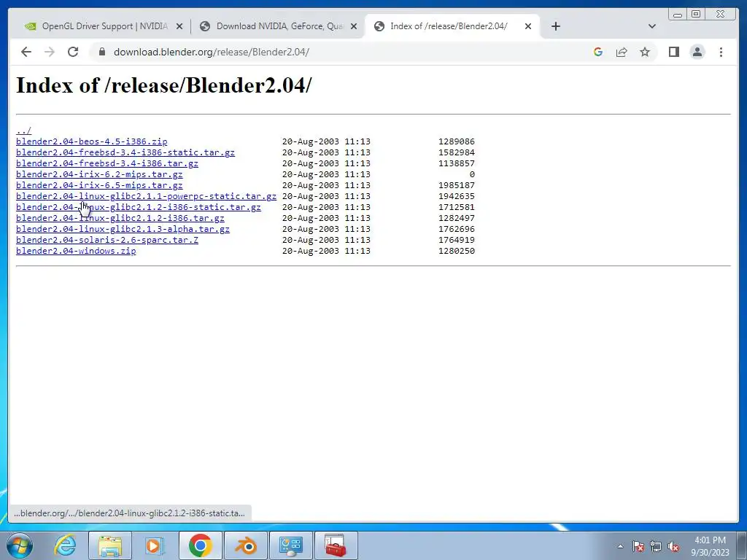The width and height of the screenshot is (747, 560).
Task: Close the Index of /release tab
Action: (x=528, y=26)
